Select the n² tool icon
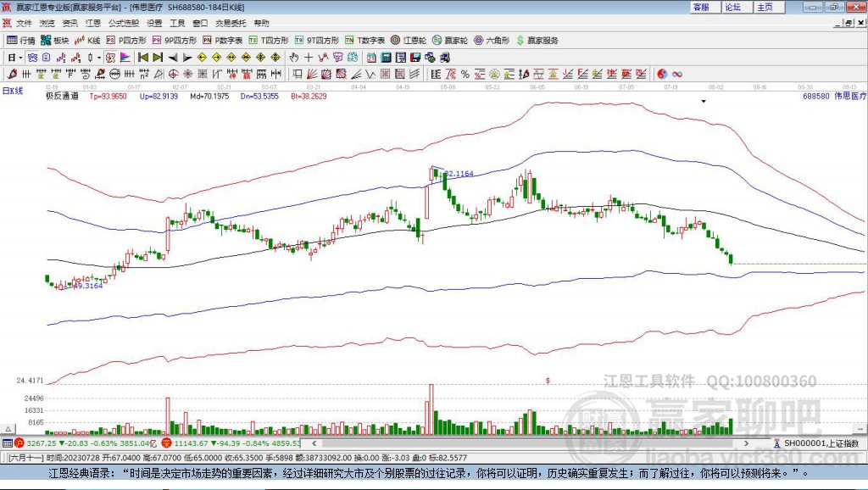The width and height of the screenshot is (868, 490). point(144,75)
